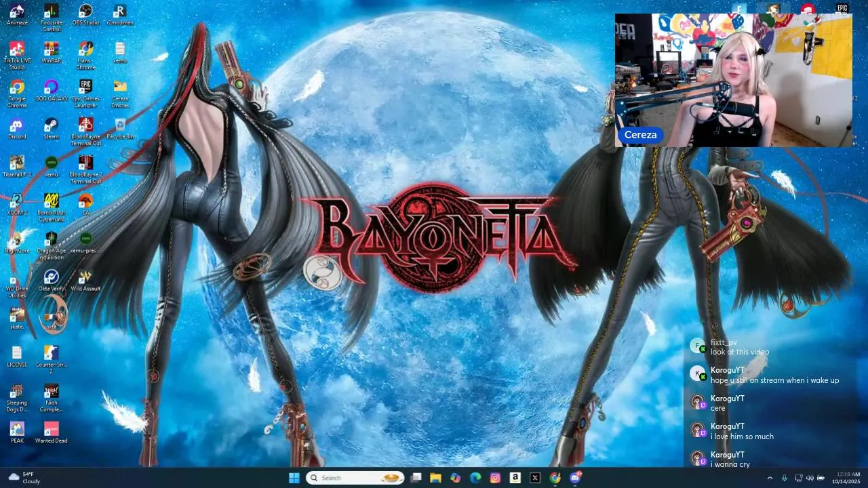Select the Nioh Complete desktop shortcut
Screen dimensions: 868x488
click(x=51, y=399)
